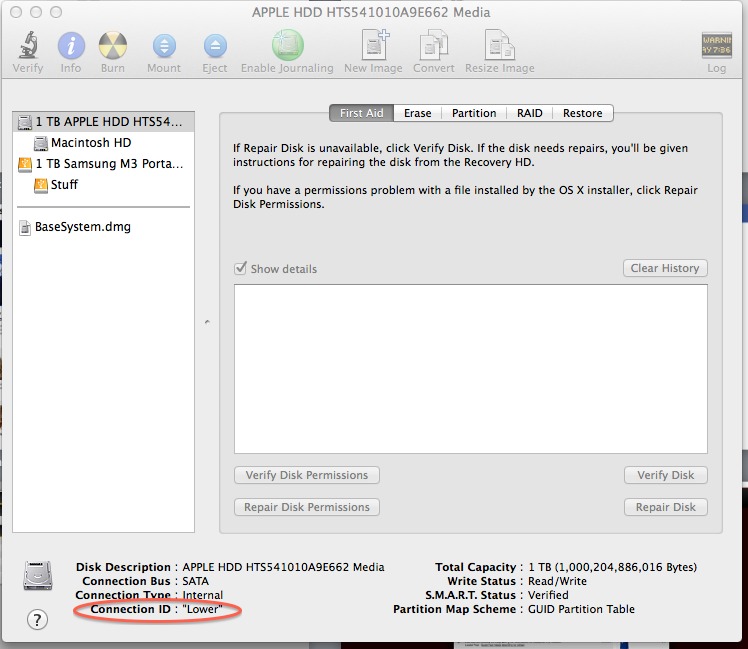
Task: Click the S.M.A.R.T. Status Verified value
Action: click(548, 596)
